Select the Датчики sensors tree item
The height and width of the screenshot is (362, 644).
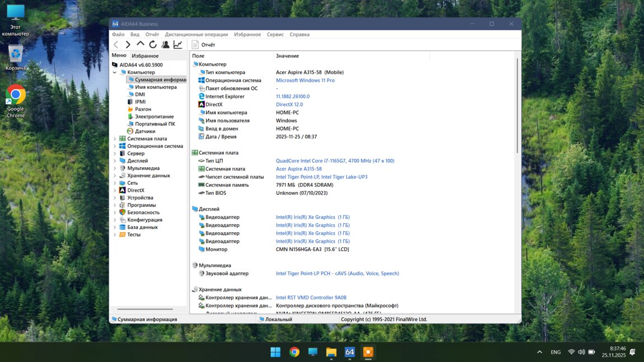144,131
